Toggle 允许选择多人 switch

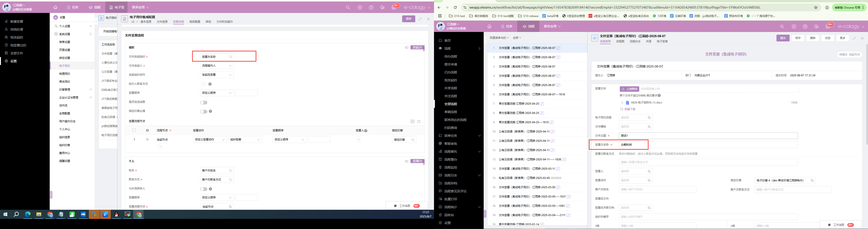click(x=203, y=189)
